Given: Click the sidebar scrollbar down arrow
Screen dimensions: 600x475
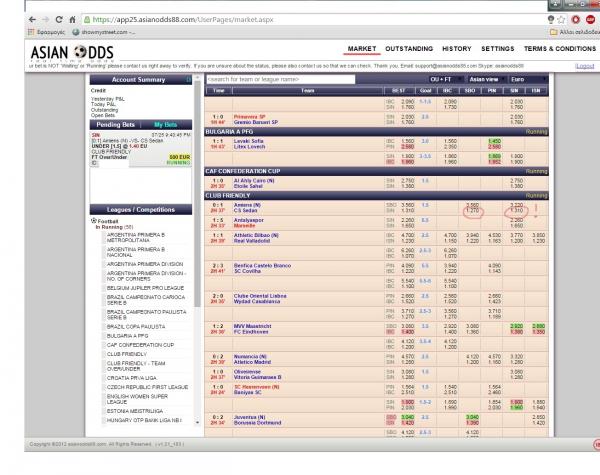Looking at the screenshot, I should (197, 423).
